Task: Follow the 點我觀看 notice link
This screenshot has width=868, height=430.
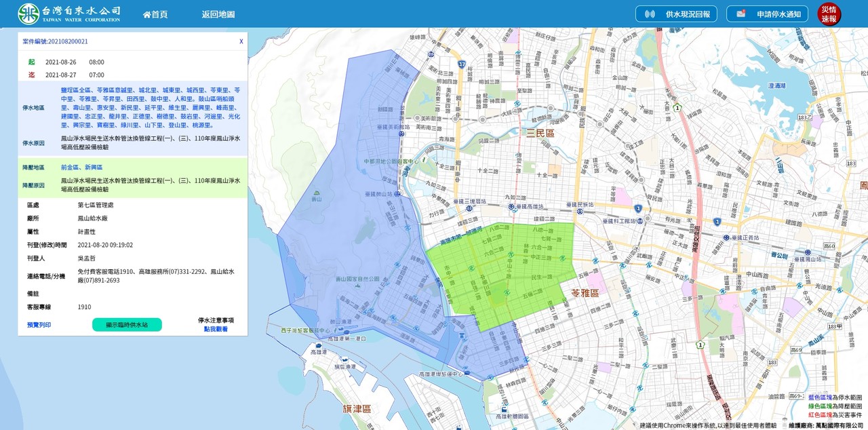Action: click(x=216, y=329)
